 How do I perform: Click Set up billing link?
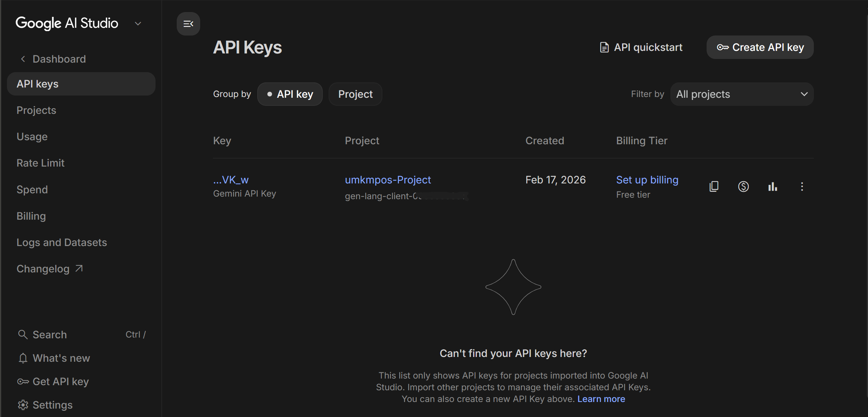pyautogui.click(x=647, y=180)
